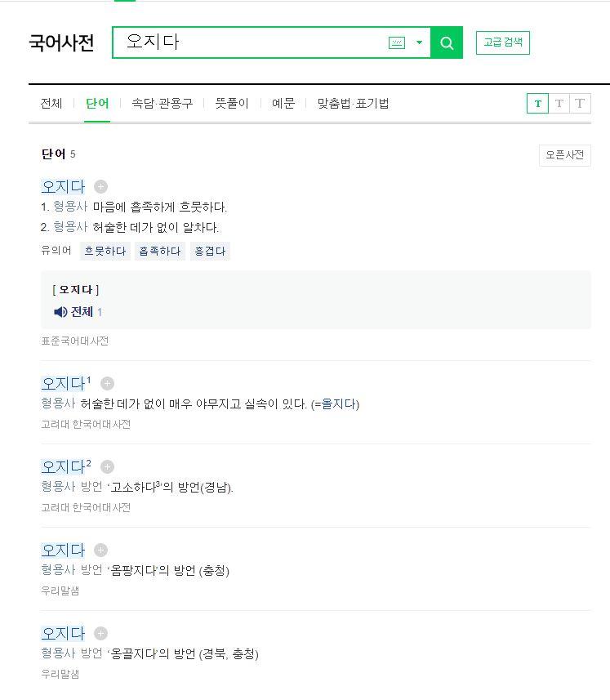Add first 오지다 entry with plus icon
The width and height of the screenshot is (610, 700).
click(x=100, y=186)
